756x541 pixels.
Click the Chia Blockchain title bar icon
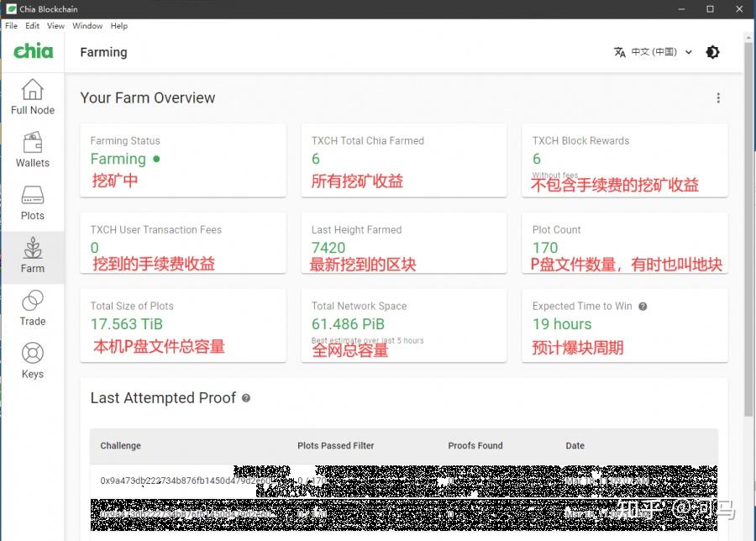[11, 8]
